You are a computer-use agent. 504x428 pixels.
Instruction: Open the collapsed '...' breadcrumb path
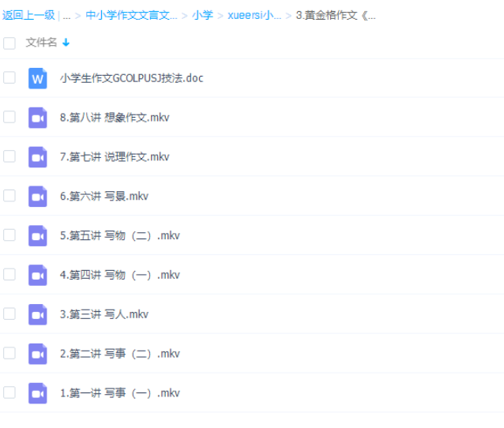coord(66,16)
